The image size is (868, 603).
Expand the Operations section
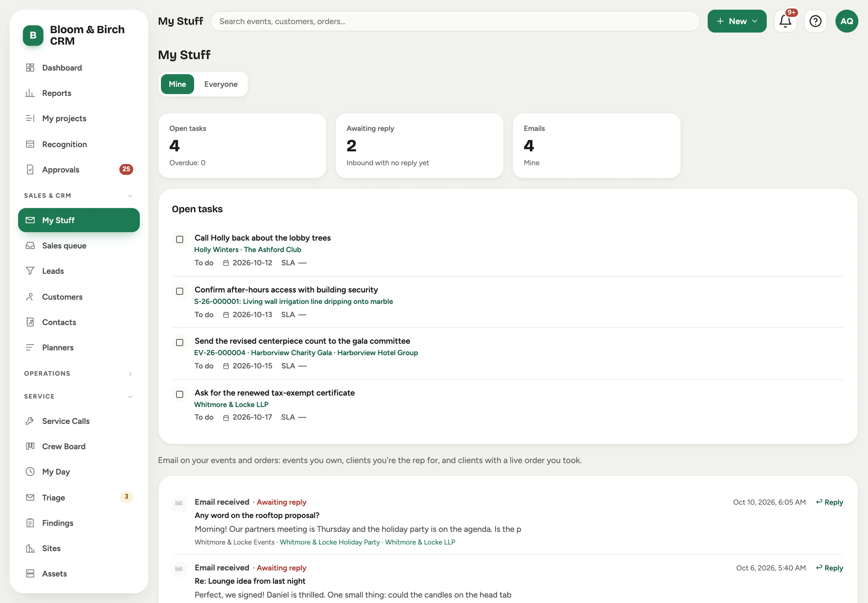(79, 373)
